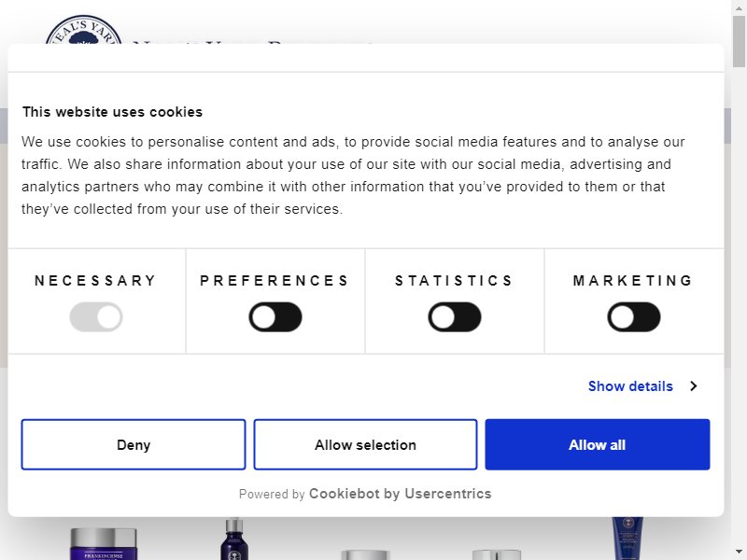Click the chevron next to Show details

click(693, 386)
